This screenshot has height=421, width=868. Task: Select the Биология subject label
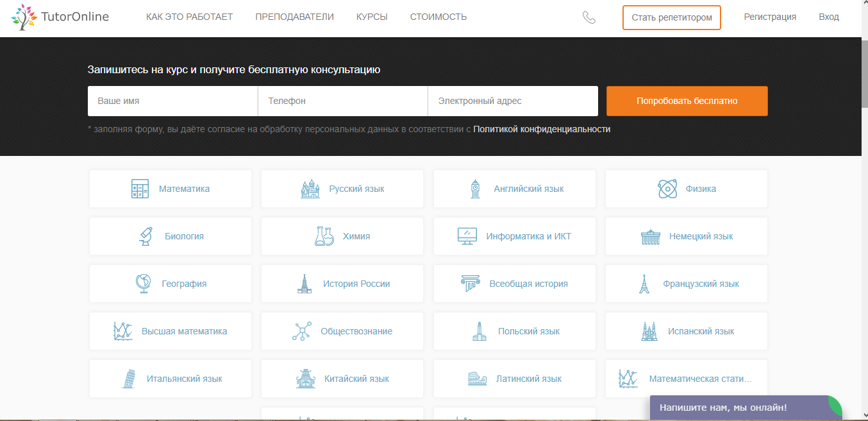[184, 236]
